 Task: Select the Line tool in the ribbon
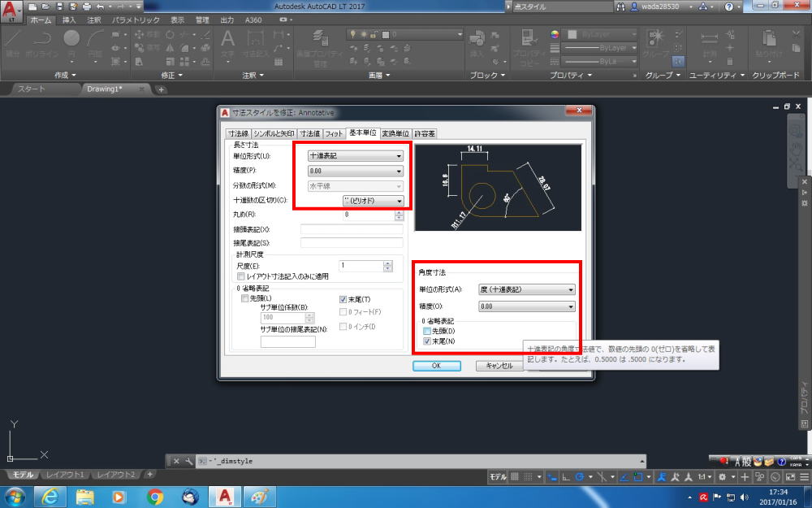tap(13, 42)
